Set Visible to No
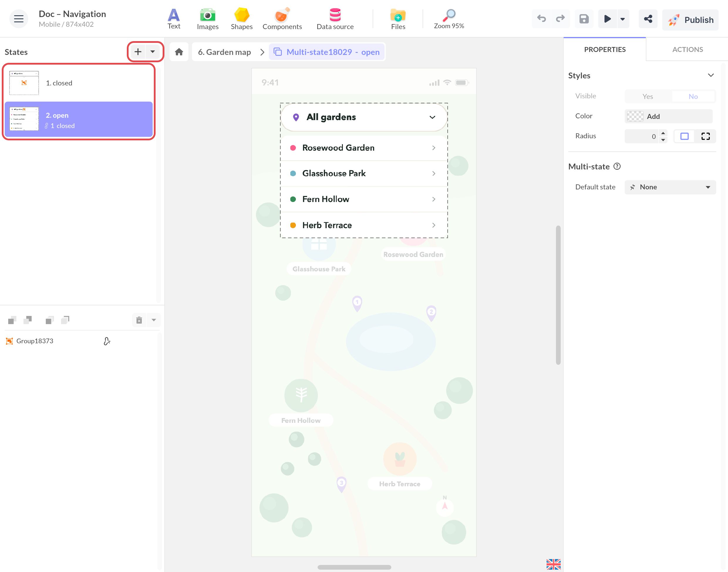Image resolution: width=728 pixels, height=572 pixels. pos(693,96)
